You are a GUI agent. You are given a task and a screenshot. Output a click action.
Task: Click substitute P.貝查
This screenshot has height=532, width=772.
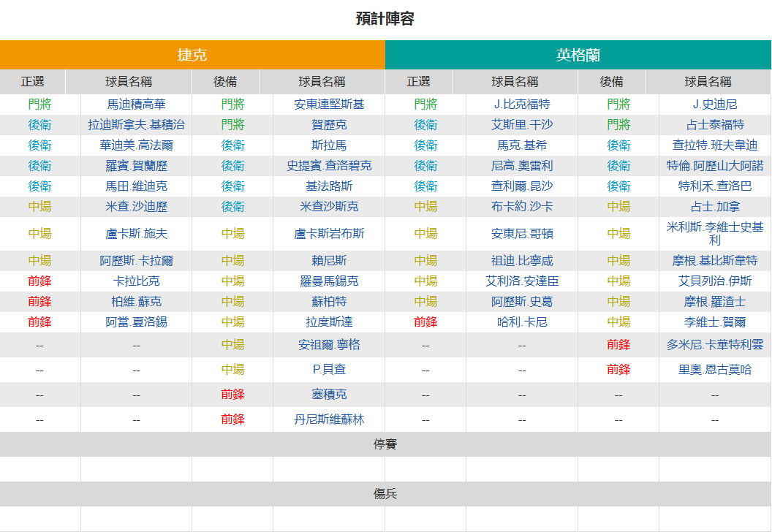click(x=330, y=370)
